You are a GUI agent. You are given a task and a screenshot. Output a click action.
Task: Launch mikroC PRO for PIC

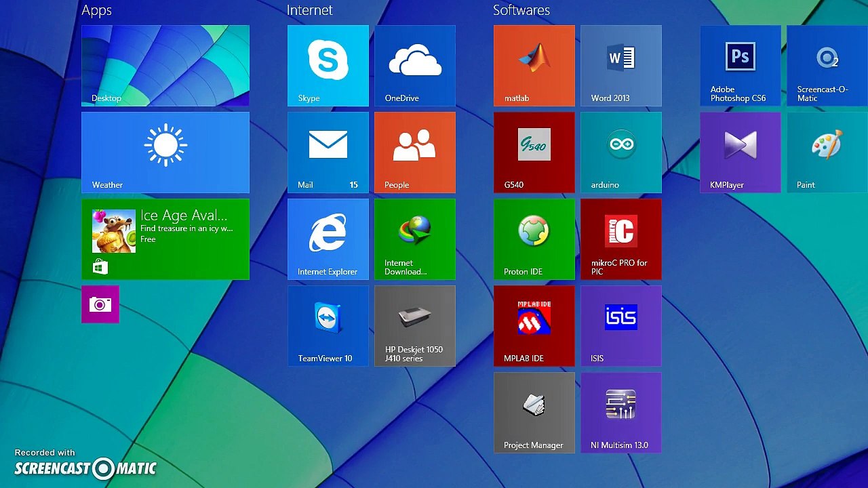tap(621, 239)
